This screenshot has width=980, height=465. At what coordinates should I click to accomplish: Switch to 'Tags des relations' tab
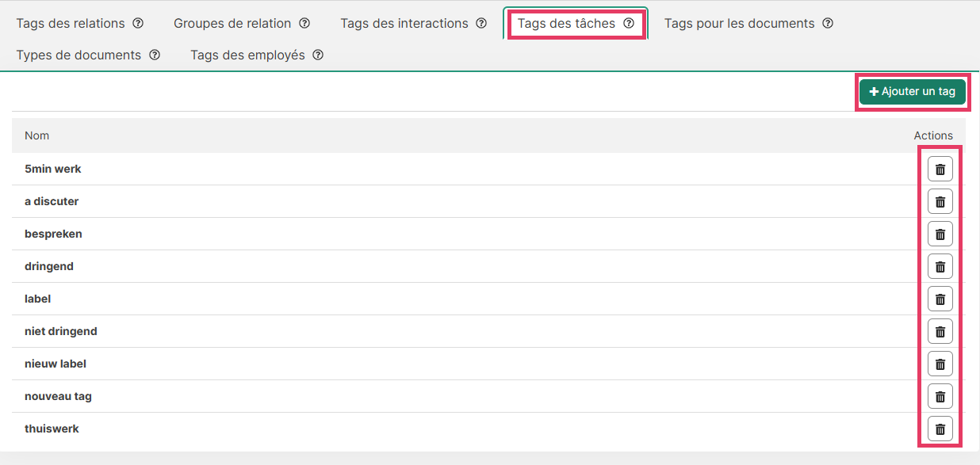(71, 23)
